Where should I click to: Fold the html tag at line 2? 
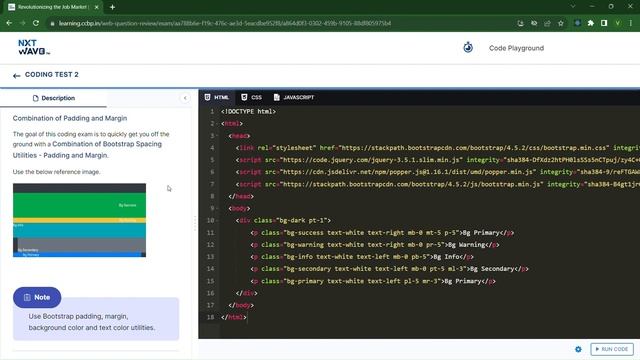[218, 124]
